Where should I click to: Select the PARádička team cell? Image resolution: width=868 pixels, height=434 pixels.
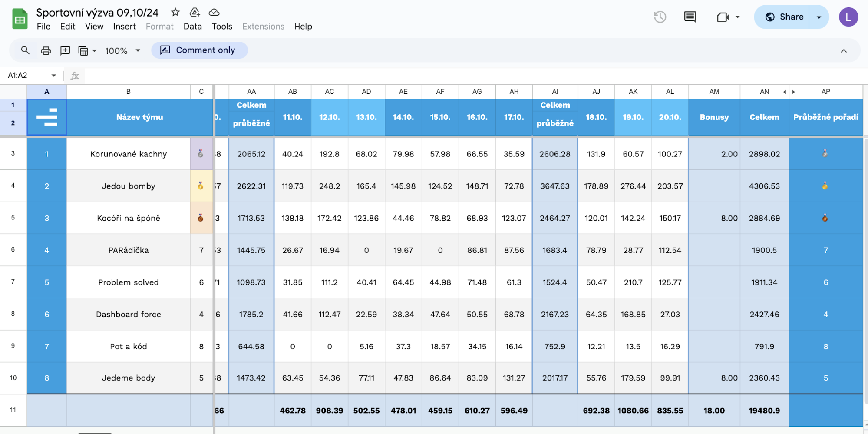pos(129,250)
